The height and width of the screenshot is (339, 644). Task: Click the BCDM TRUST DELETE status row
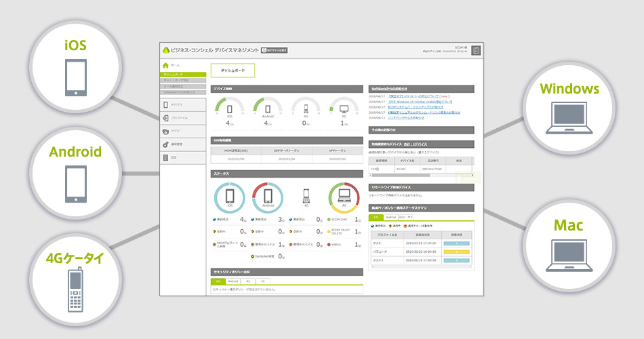344,232
